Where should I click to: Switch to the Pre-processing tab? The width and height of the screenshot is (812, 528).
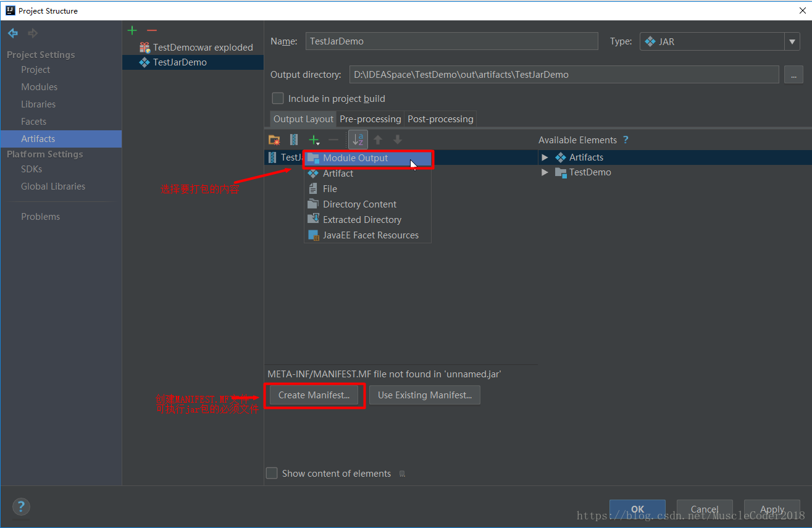coord(370,119)
